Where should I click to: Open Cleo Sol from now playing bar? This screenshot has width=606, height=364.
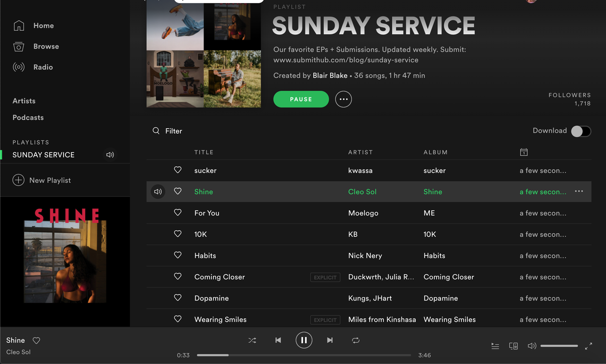point(19,352)
